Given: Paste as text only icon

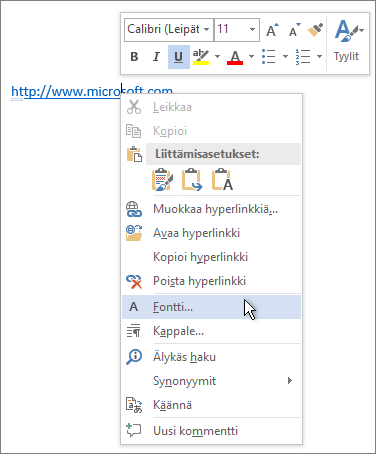Looking at the screenshot, I should 222,180.
